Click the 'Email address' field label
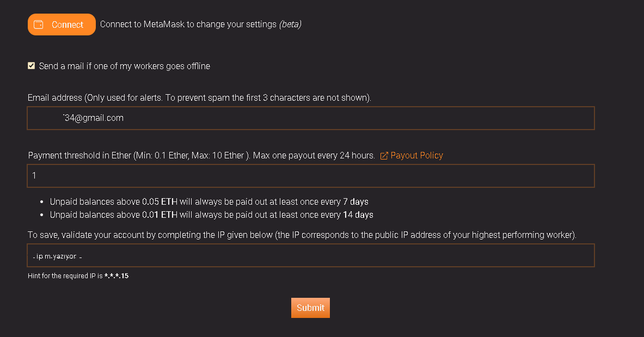Viewport: 644px width, 337px height. (x=199, y=98)
